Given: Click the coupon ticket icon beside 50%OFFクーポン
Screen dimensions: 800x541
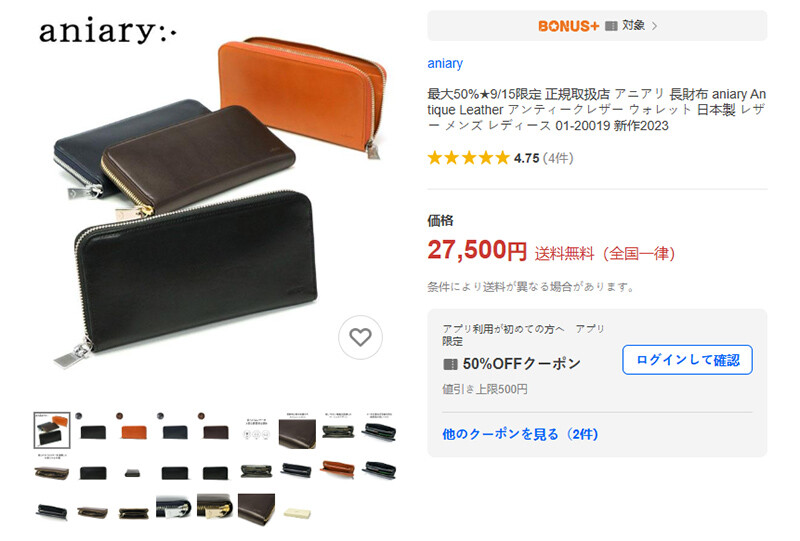Looking at the screenshot, I should click(450, 364).
